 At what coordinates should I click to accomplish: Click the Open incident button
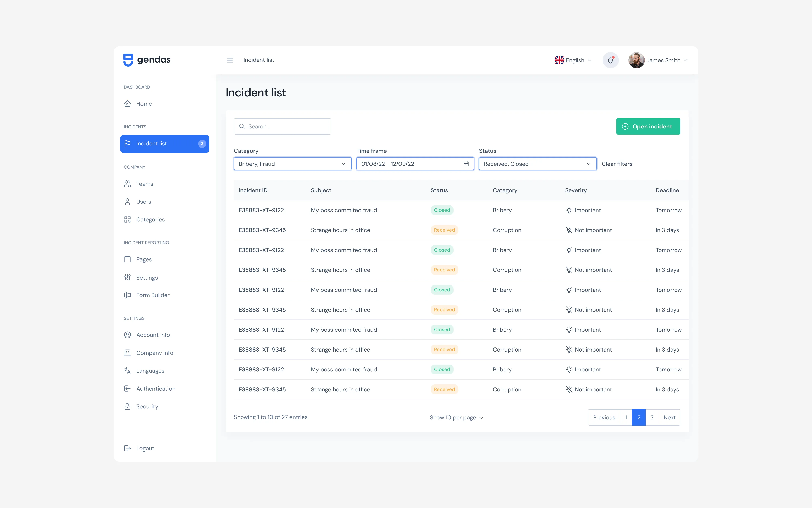648,126
